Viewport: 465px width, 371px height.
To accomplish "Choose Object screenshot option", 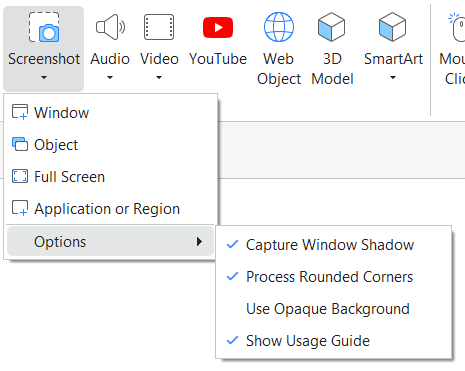I will coord(110,144).
